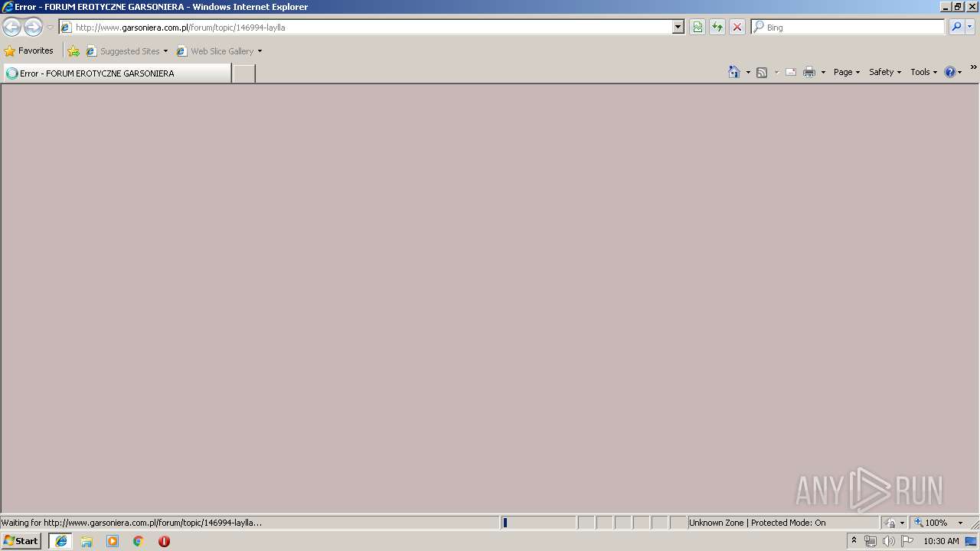Open the Favorites star button
The height and width of the screenshot is (551, 980).
click(29, 51)
